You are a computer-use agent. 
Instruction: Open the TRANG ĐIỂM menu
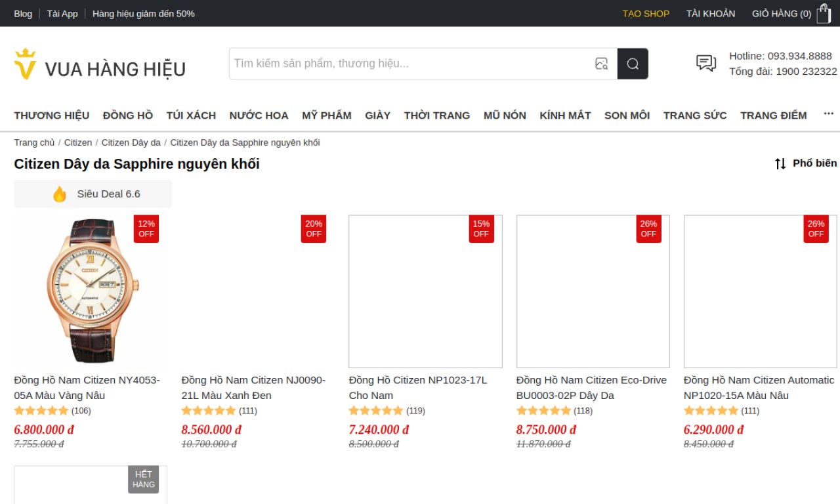tap(774, 115)
